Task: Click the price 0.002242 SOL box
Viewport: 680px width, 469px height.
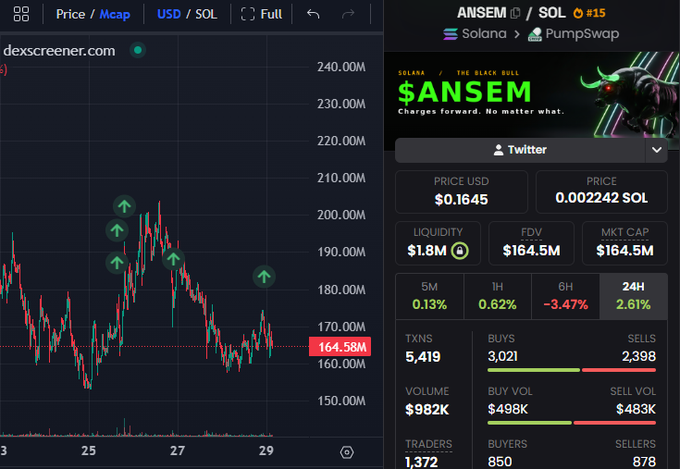Action: point(602,192)
